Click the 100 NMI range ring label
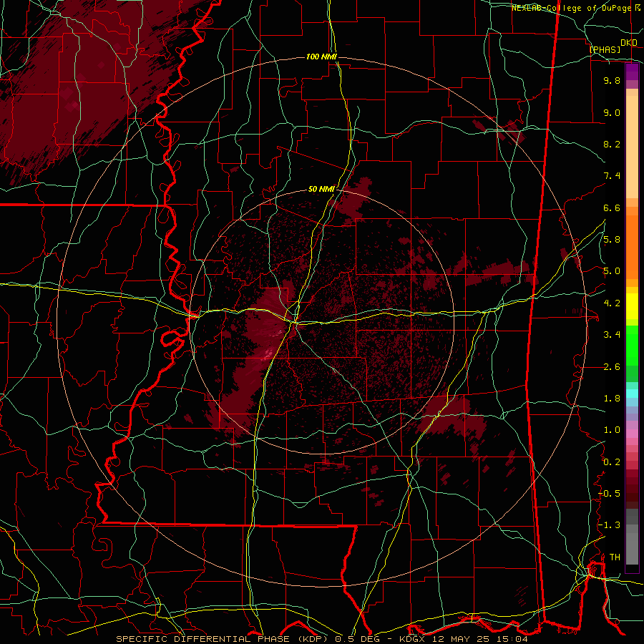Viewport: 644px width, 644px height. [x=321, y=57]
